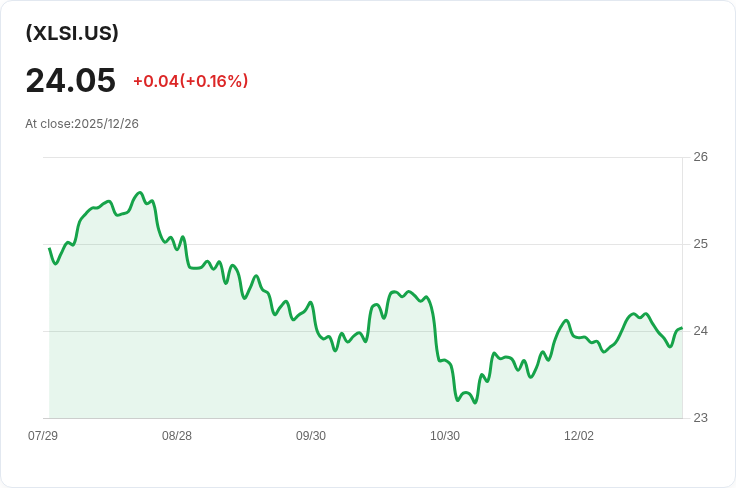Click the lowest trough of the price line
Viewport: 736px width, 488px height.
[475, 402]
